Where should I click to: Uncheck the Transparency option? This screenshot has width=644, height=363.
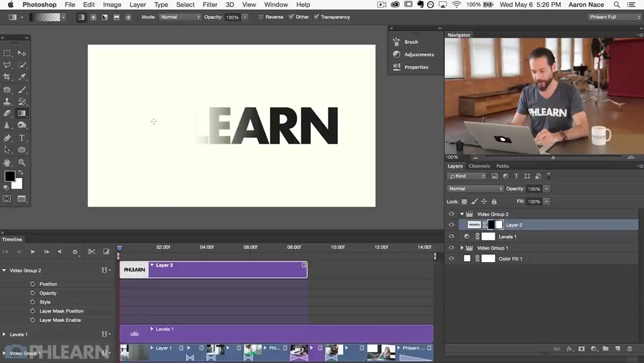pos(316,17)
